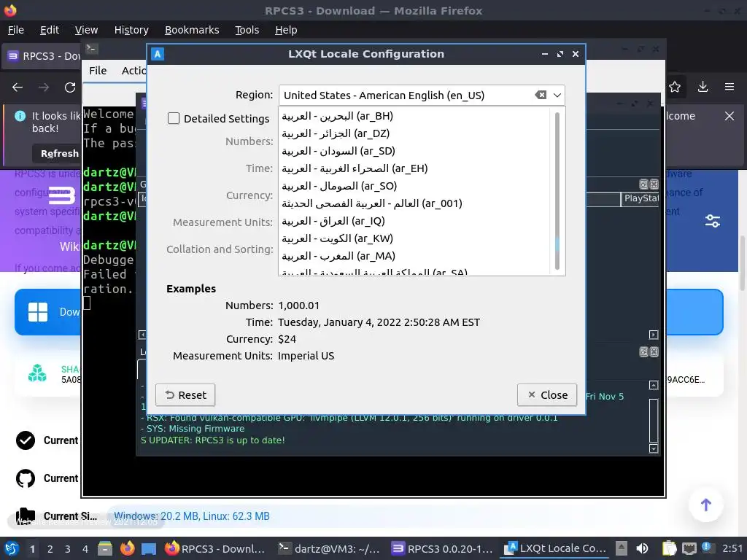Click the scroll-to-top arrow button
Image resolution: width=747 pixels, height=560 pixels.
coord(705,505)
